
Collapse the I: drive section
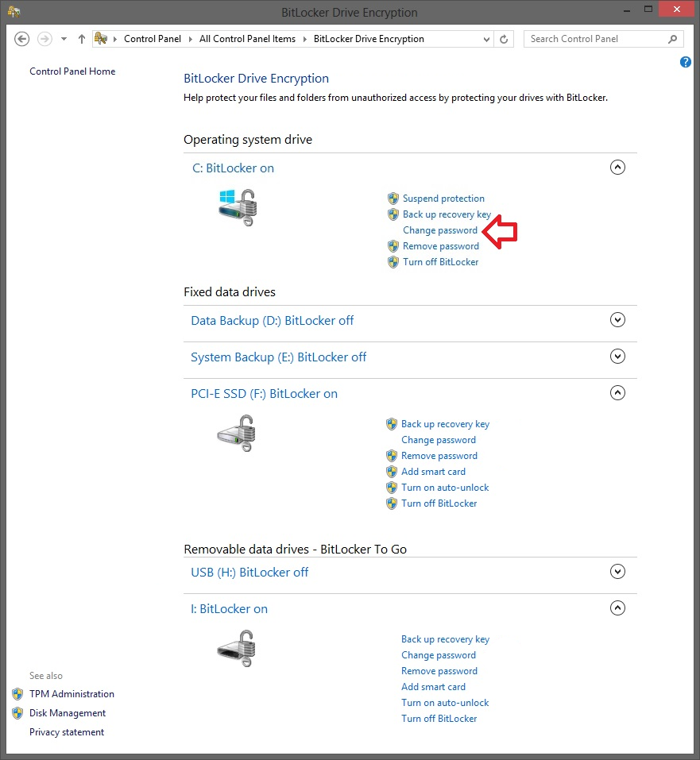click(x=617, y=608)
